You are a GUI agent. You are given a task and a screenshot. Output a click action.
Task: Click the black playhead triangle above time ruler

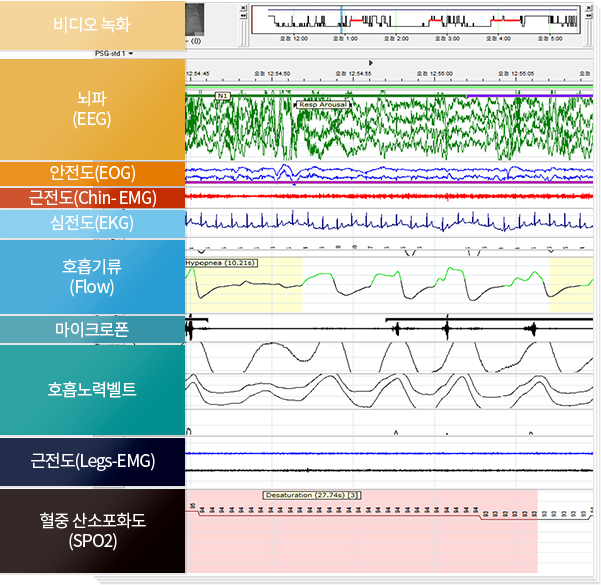coord(370,62)
